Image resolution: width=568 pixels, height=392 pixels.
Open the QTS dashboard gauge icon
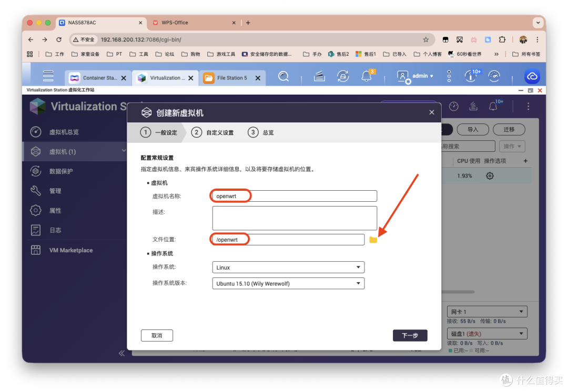[494, 76]
